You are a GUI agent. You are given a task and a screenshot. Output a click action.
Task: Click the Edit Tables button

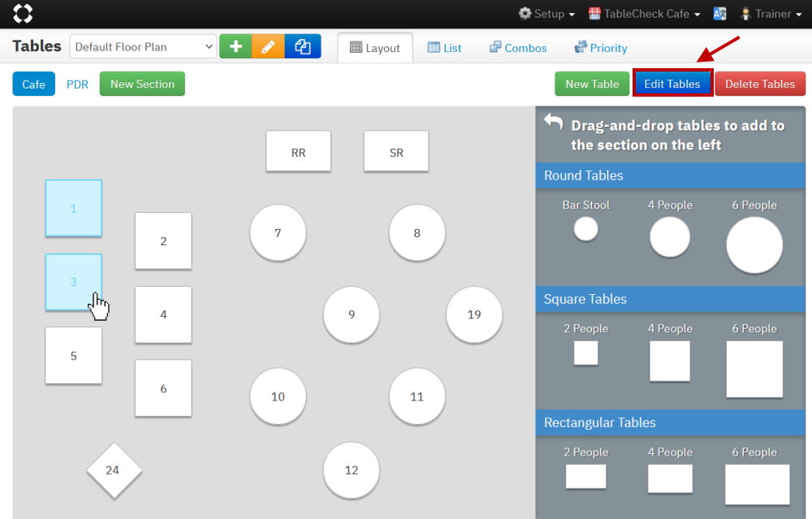pos(672,84)
